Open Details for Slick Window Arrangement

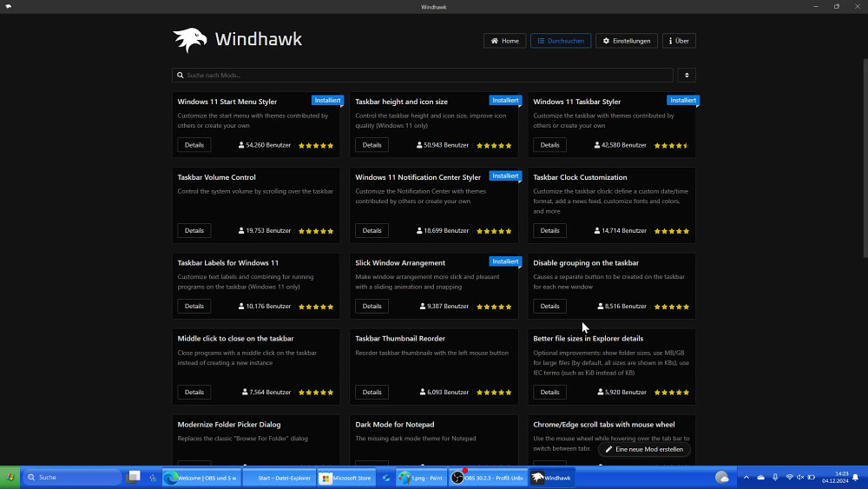[372, 307]
